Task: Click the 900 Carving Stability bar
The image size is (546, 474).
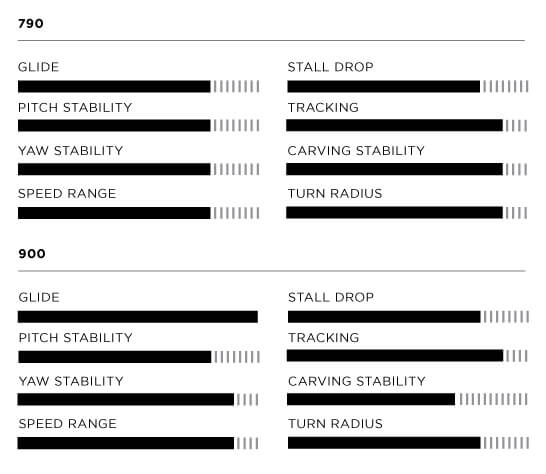Action: pyautogui.click(x=407, y=399)
